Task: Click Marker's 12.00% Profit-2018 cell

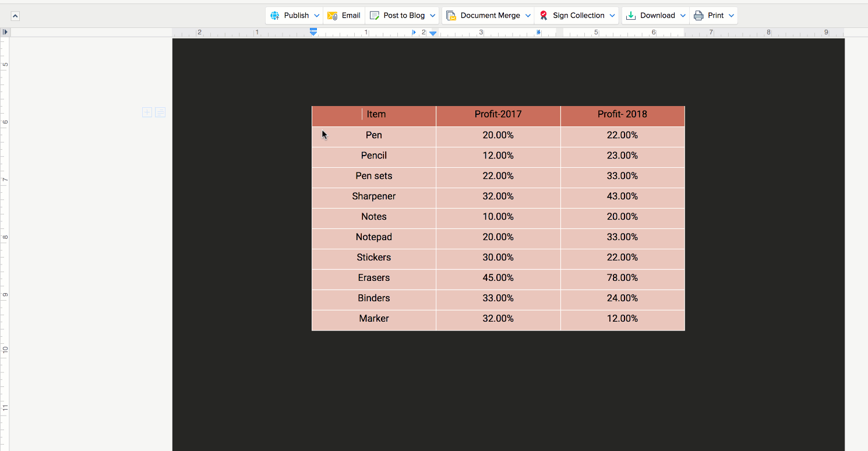Action: 623,320
